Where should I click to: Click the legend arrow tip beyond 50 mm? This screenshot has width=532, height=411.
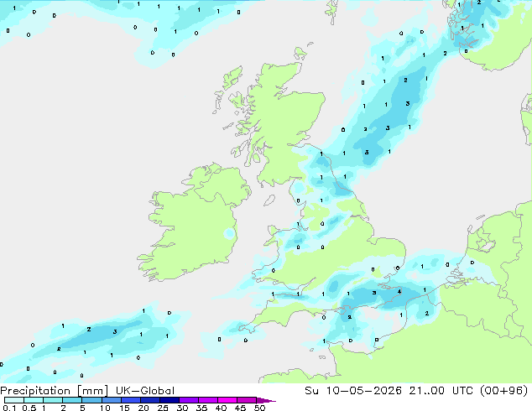266,401
